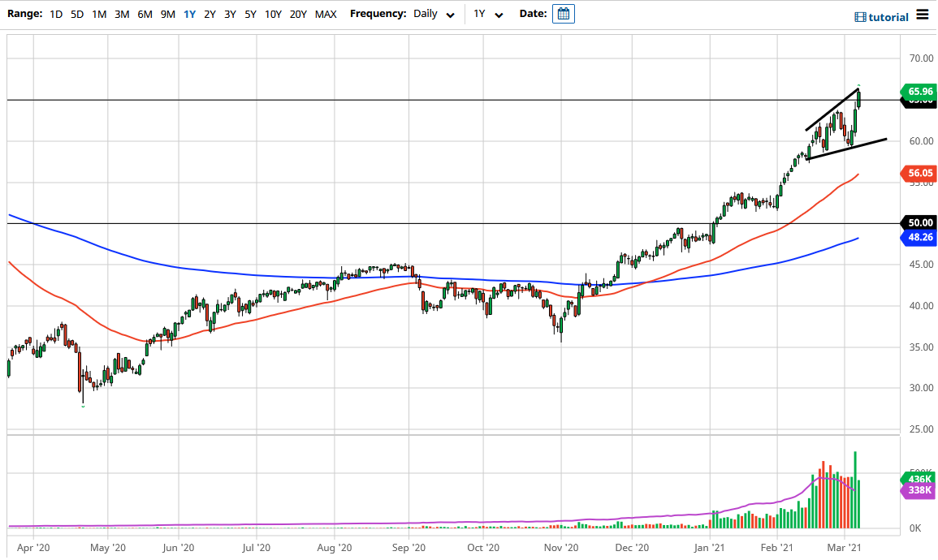
Task: Select the 2Y range tab
Action: pos(209,14)
